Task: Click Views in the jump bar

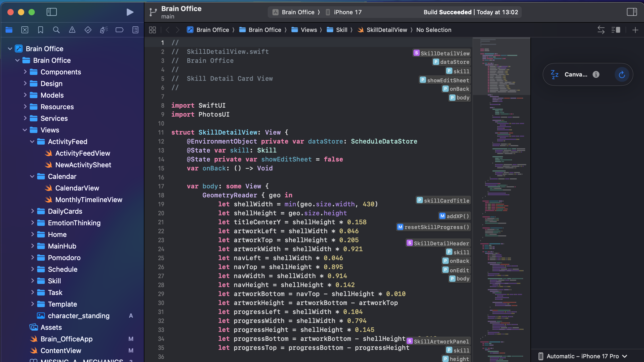Action: click(304, 30)
